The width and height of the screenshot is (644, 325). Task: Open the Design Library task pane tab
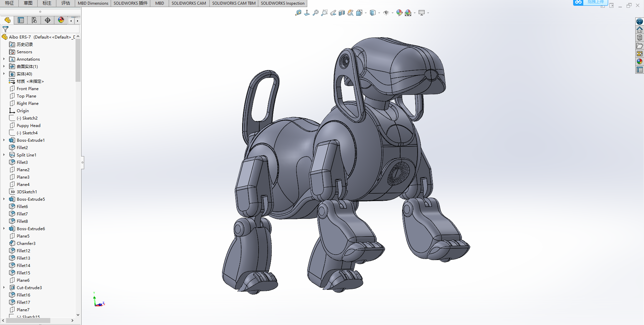[640, 38]
